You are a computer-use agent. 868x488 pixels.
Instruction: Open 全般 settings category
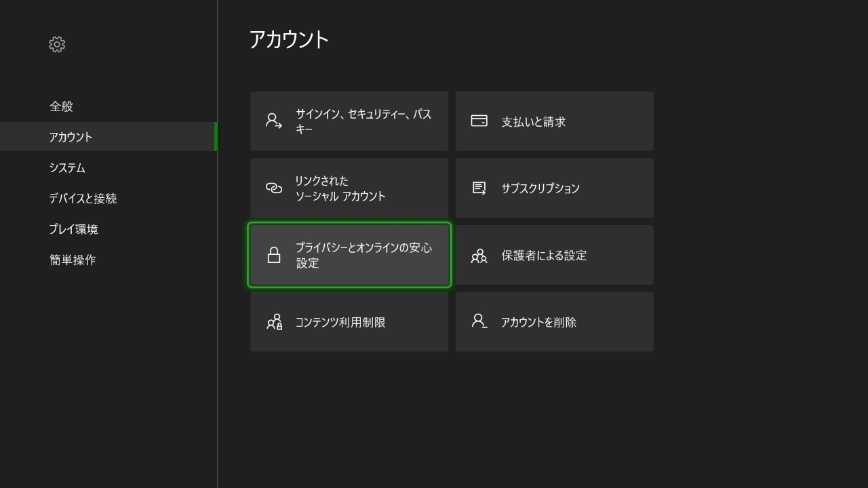(61, 106)
